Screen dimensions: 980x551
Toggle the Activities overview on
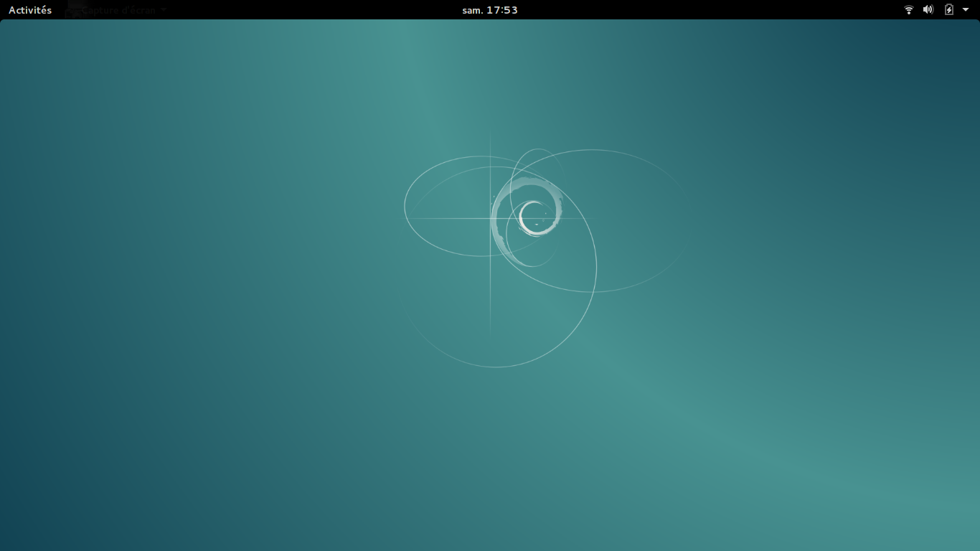(x=29, y=9)
